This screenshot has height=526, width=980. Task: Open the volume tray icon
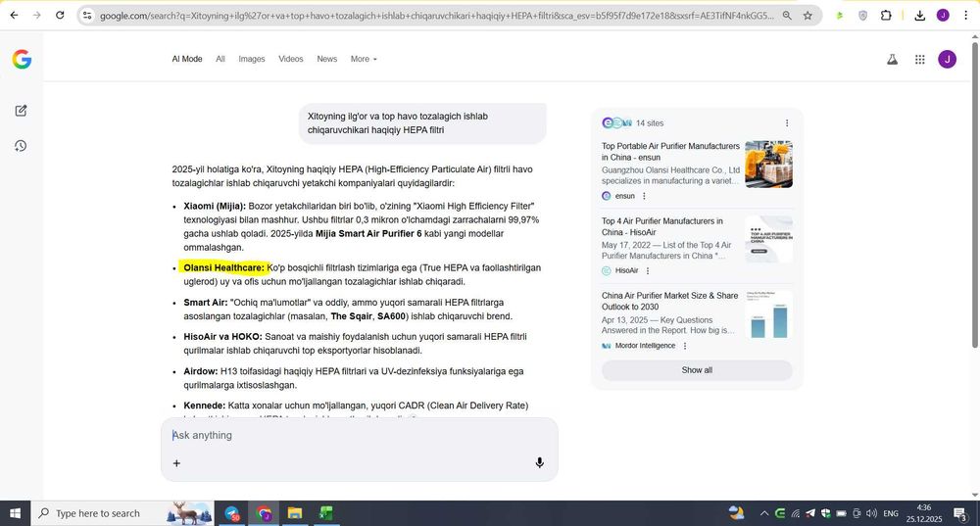(x=871, y=513)
